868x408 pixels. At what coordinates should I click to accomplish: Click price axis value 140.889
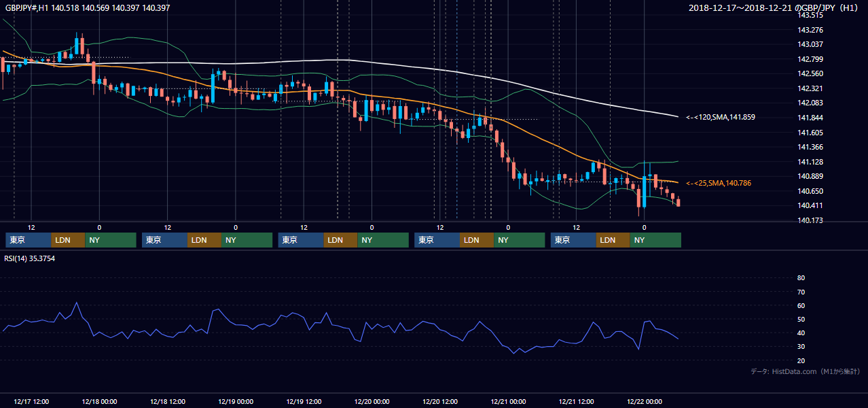(x=810, y=176)
